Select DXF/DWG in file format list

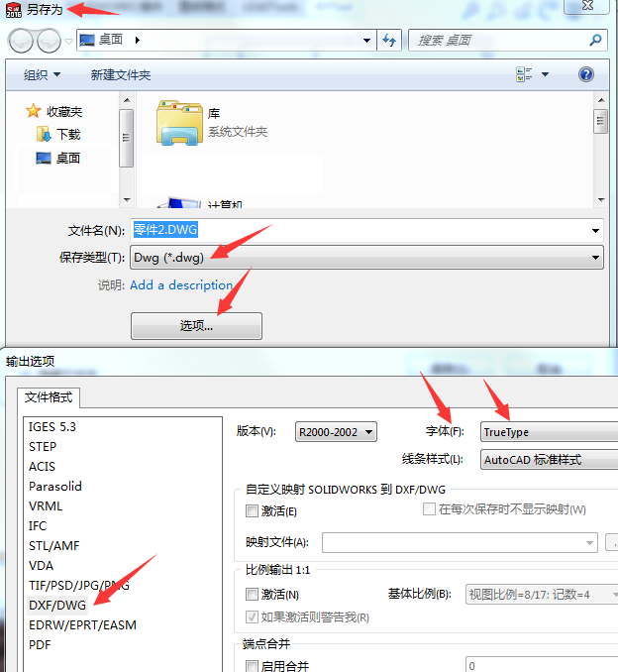coord(57,605)
